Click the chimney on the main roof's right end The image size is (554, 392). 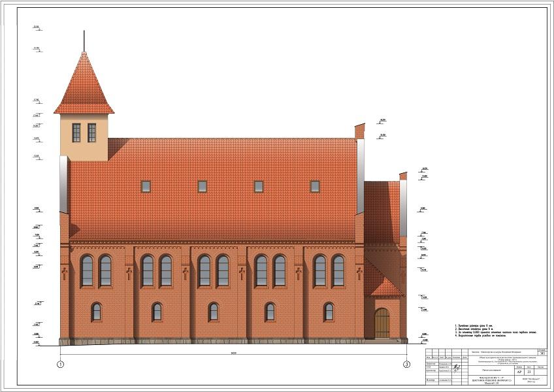(x=359, y=131)
